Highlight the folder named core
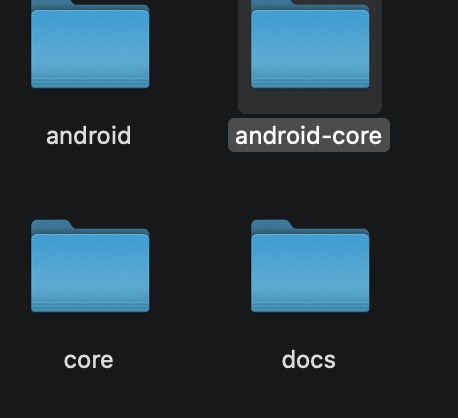458x418 pixels. click(90, 266)
